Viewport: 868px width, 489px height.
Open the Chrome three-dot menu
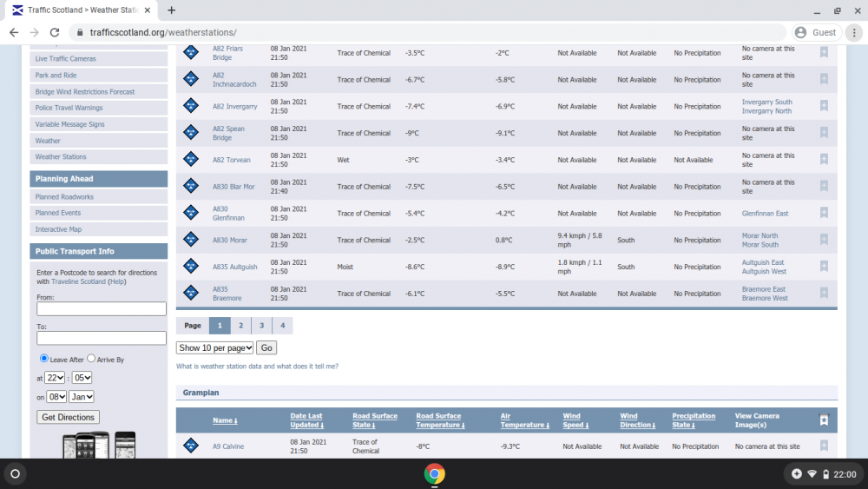[854, 33]
